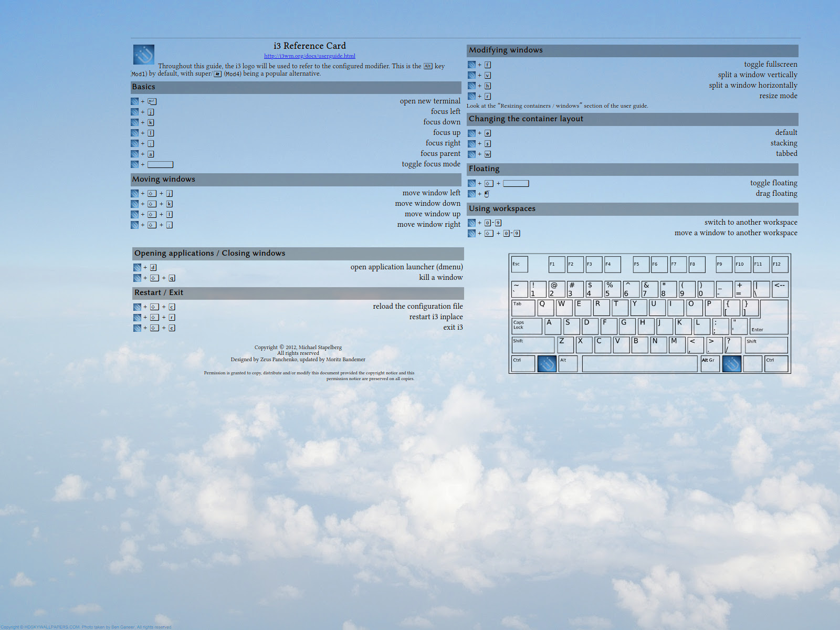This screenshot has width=840, height=630.
Task: Click the 'w' key icon for tabbed layout
Action: click(x=488, y=154)
